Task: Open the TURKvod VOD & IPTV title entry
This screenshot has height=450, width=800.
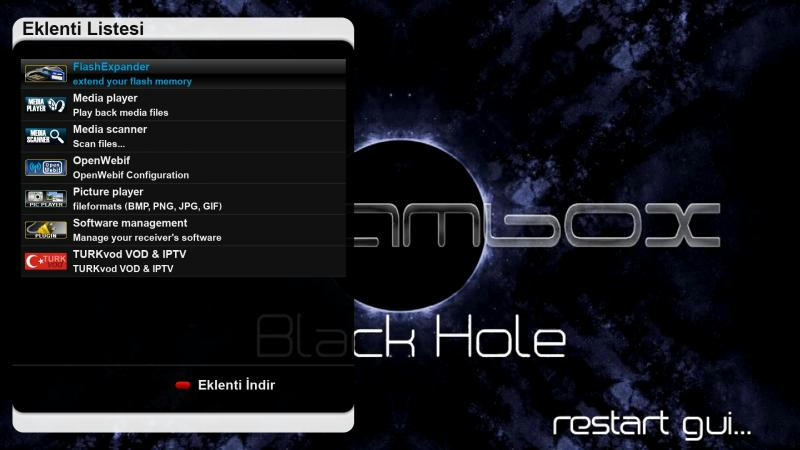Action: [x=130, y=254]
